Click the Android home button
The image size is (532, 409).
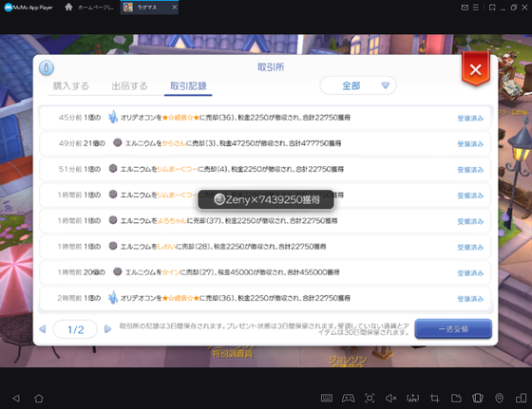pyautogui.click(x=39, y=399)
